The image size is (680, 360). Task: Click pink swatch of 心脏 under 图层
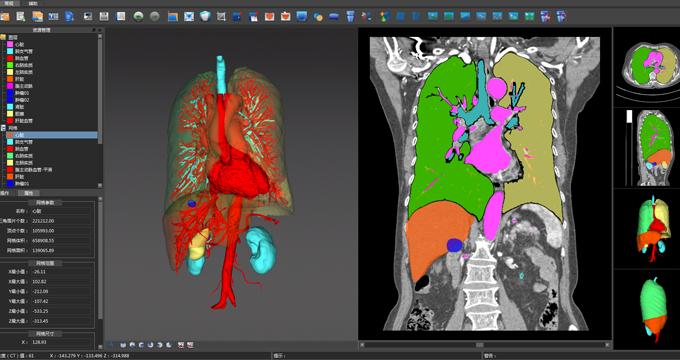tap(10, 44)
